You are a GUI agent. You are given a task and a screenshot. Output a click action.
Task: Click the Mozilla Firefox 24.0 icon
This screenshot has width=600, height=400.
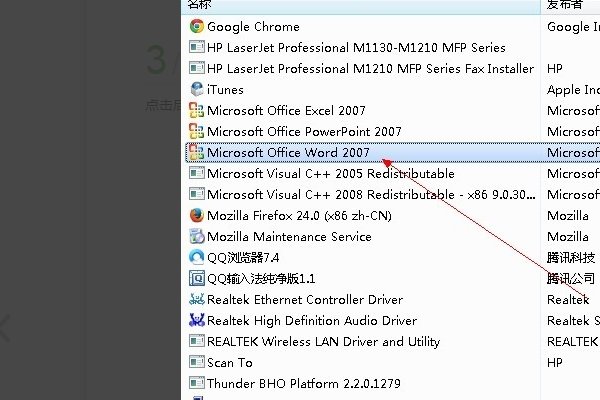coord(196,215)
